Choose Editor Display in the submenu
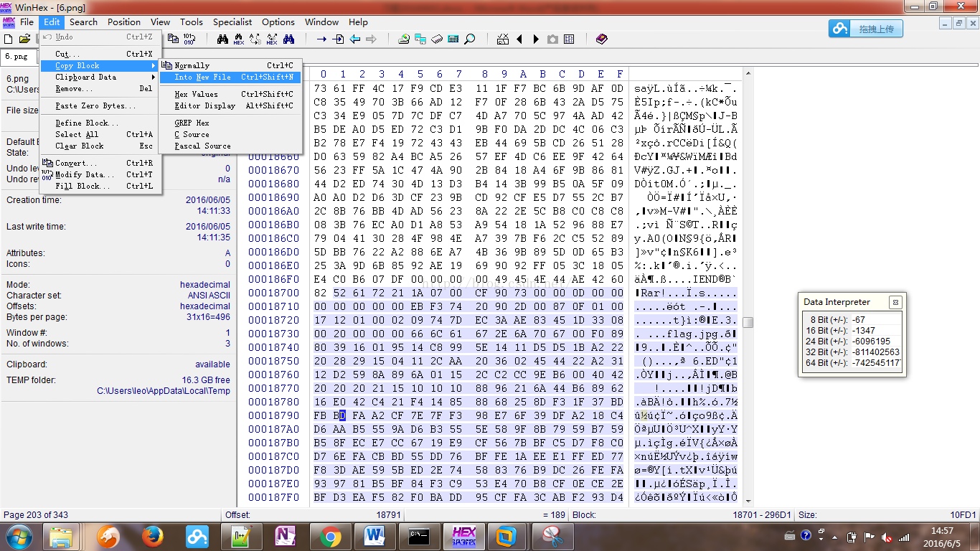The height and width of the screenshot is (551, 980). (x=231, y=105)
